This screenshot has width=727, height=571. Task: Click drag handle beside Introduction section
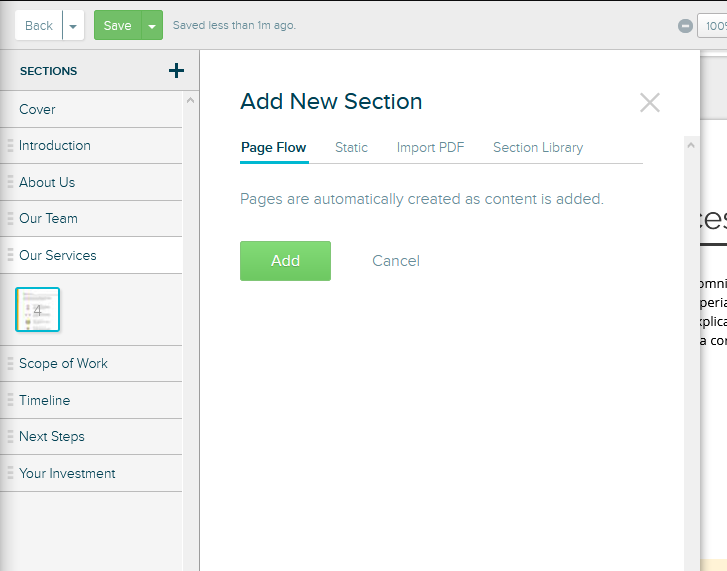(10, 146)
